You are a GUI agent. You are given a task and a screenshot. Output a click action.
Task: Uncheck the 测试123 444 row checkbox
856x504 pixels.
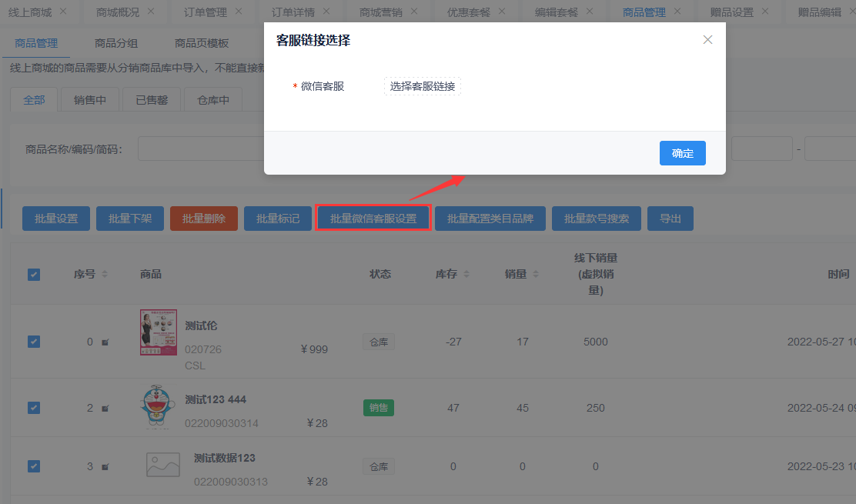tap(34, 408)
